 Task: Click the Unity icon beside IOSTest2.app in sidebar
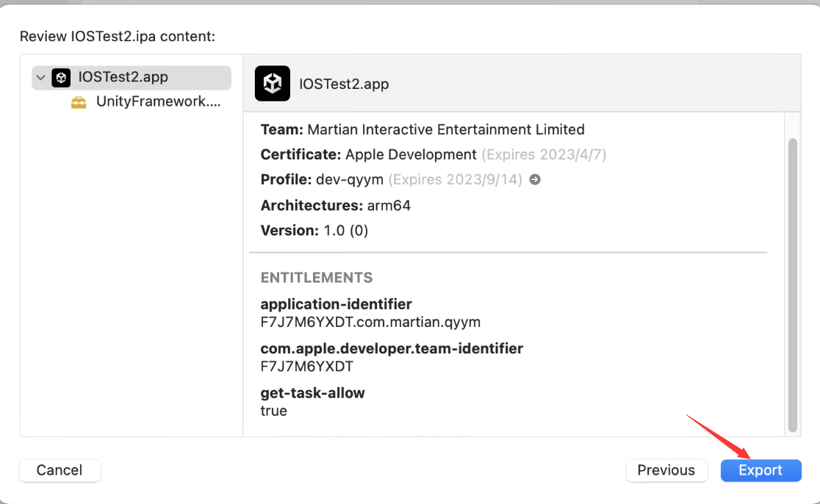coord(61,77)
